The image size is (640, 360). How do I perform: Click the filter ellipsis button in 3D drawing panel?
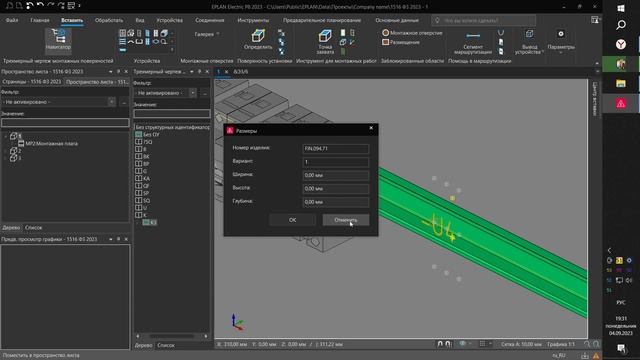tap(205, 93)
